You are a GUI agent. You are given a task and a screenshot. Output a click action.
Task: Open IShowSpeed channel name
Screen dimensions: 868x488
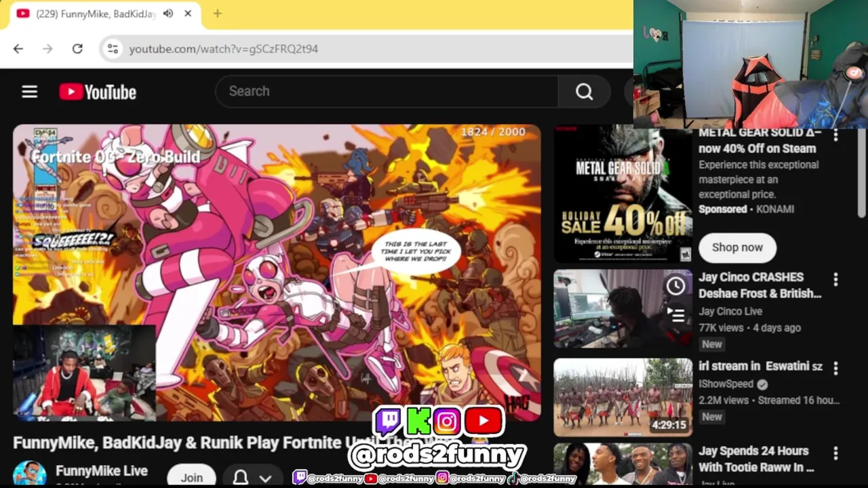click(x=726, y=384)
